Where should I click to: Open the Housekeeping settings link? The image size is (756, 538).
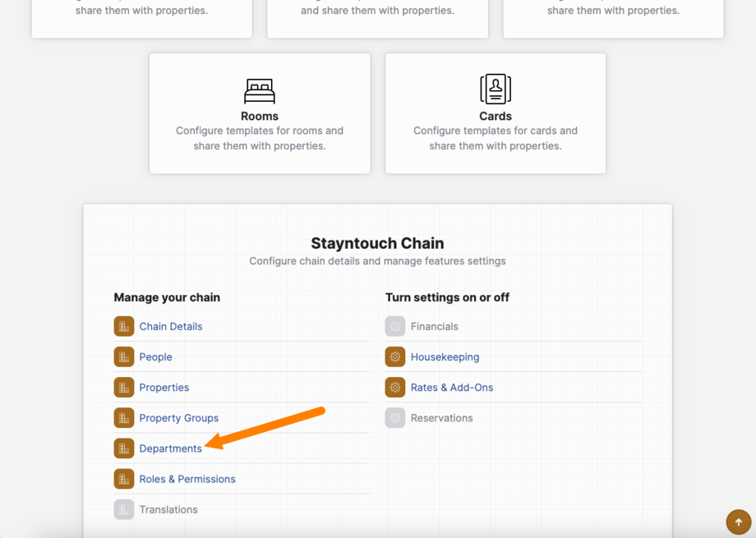point(445,356)
